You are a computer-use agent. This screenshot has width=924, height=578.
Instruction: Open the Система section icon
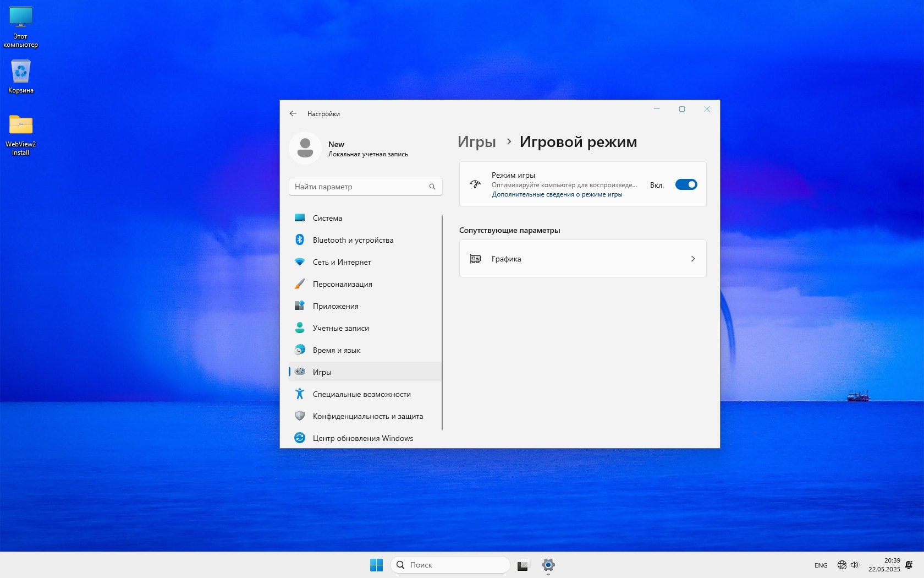[x=300, y=218]
